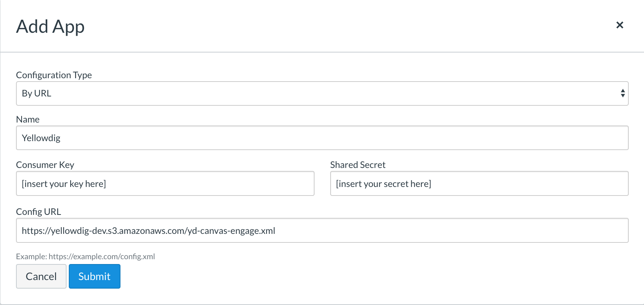The width and height of the screenshot is (644, 305).
Task: Click the example config.xml hint text
Action: point(86,257)
